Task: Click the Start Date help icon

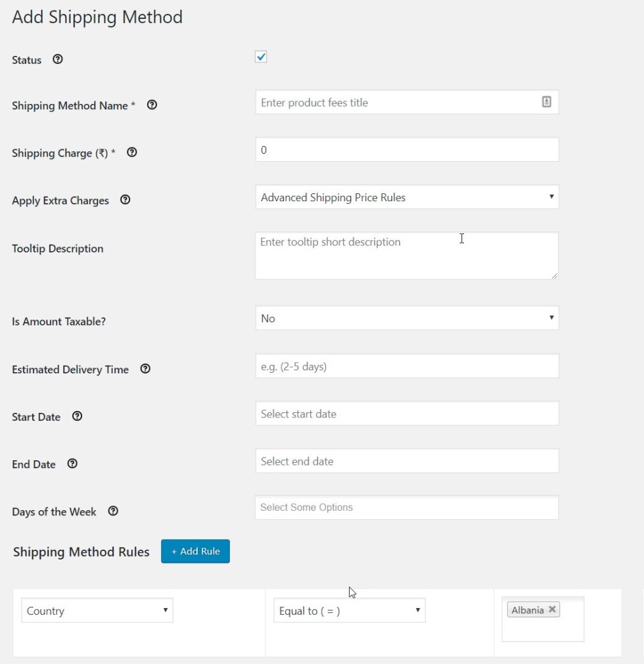Action: click(77, 415)
